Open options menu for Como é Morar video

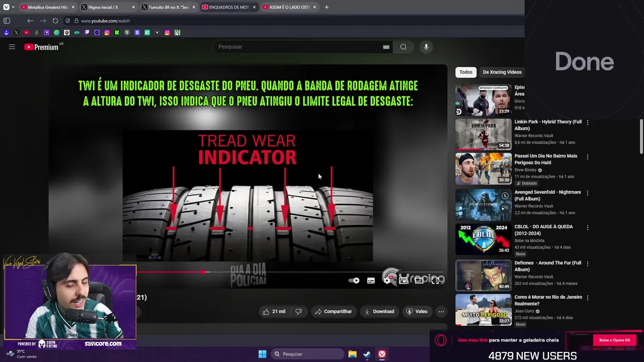pyautogui.click(x=587, y=298)
